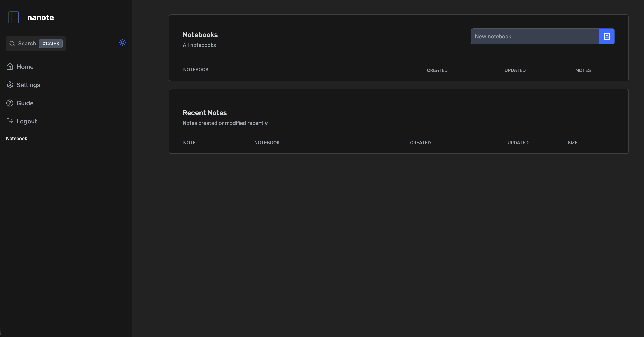Click the NOTEBOOK column header in Recent Notes
644x337 pixels.
pos(267,143)
